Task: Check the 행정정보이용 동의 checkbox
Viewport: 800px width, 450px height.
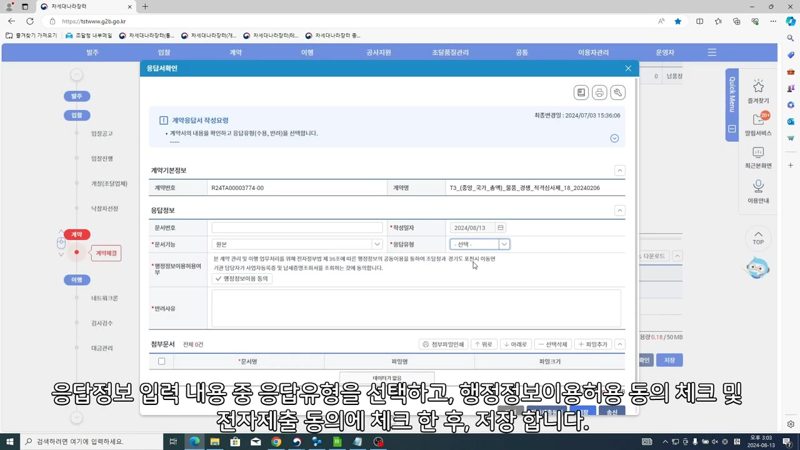Action: (242, 279)
